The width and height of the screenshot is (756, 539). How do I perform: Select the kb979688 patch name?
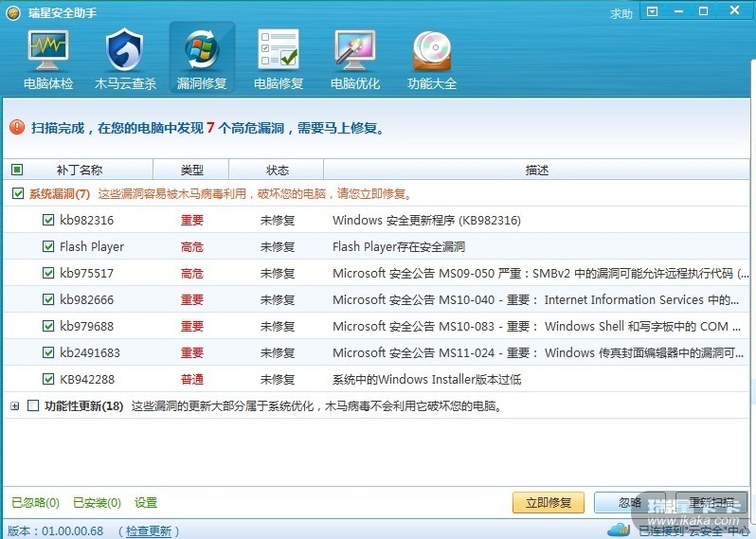coord(87,327)
